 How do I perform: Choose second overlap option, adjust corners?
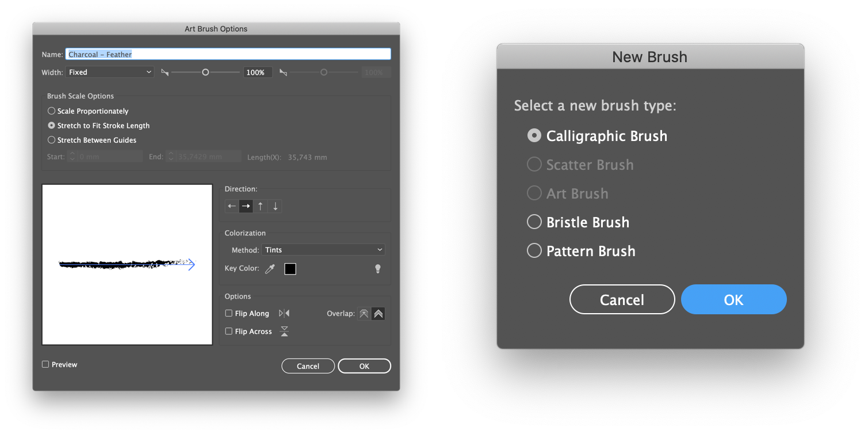[378, 314]
